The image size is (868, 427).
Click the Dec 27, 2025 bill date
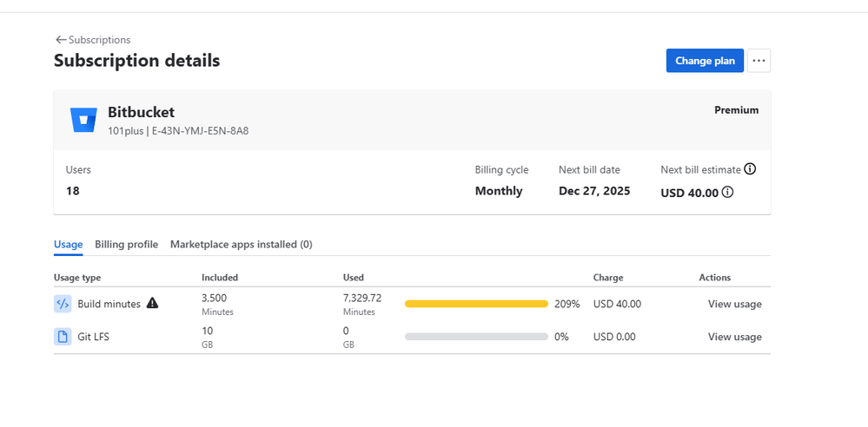point(594,191)
